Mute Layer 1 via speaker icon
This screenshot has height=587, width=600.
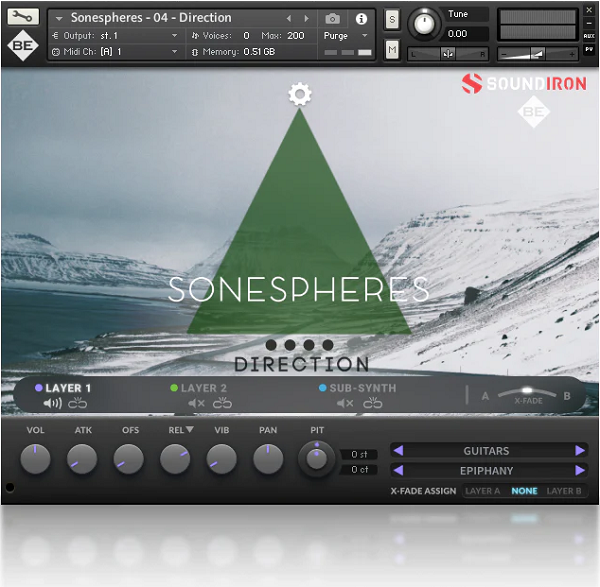pos(52,403)
